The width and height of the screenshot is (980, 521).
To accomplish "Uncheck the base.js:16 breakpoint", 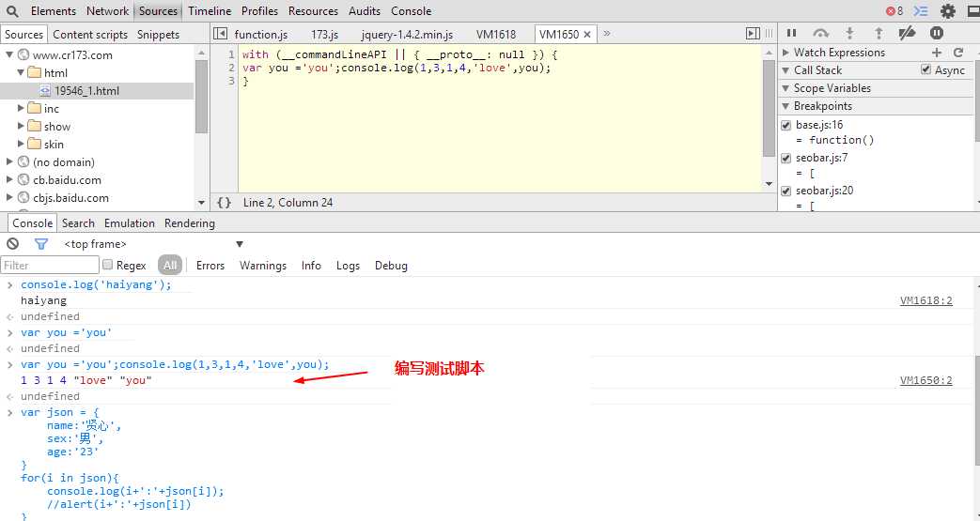I will [786, 125].
